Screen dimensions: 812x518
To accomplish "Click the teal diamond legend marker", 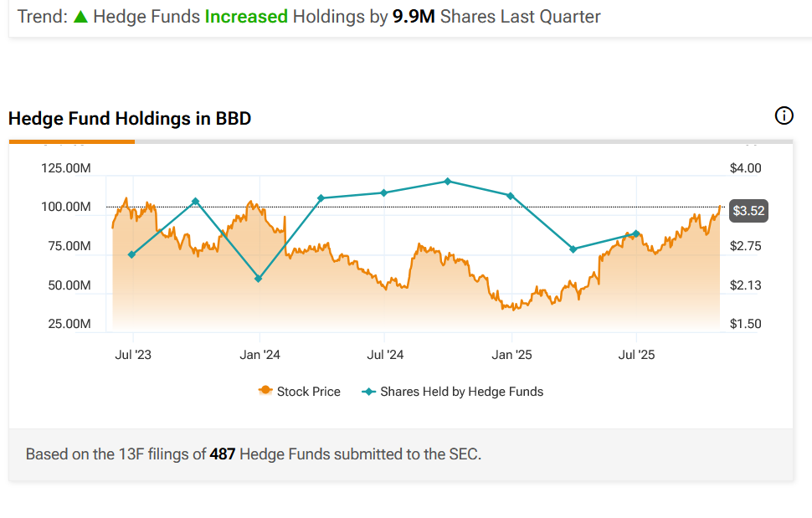I will [367, 391].
